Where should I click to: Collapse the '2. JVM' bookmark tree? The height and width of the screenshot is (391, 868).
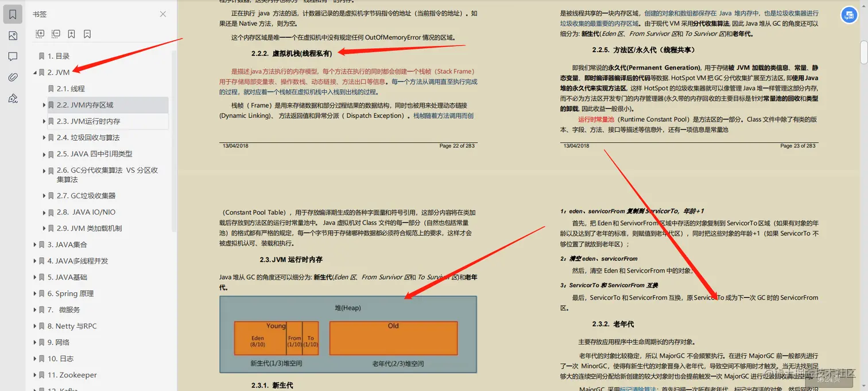coord(34,72)
